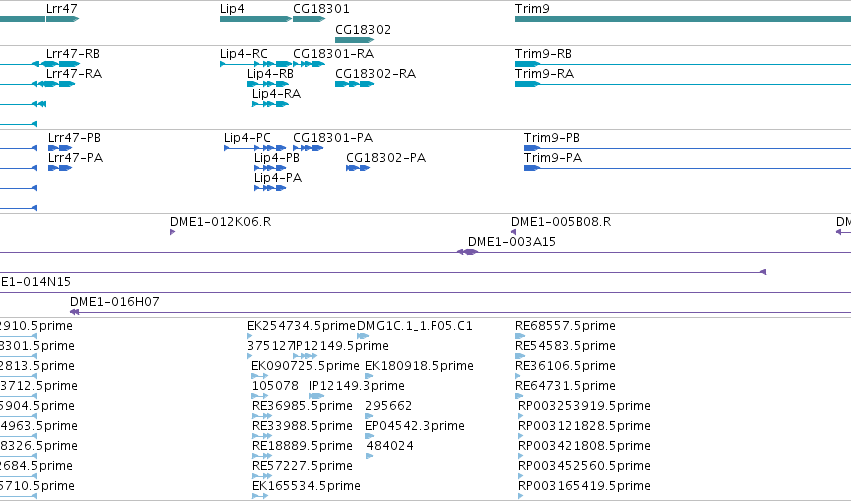Select the Lip4-PA protein label
851x501 pixels.
click(278, 178)
